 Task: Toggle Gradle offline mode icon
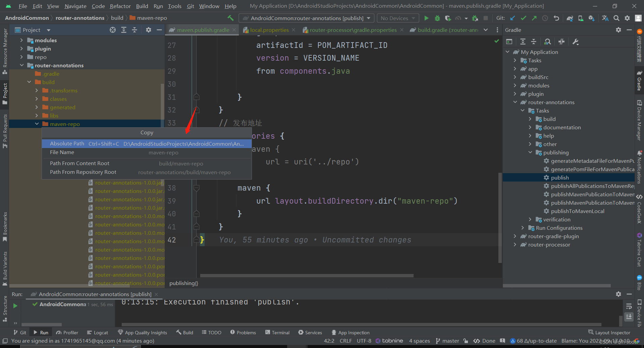561,42
